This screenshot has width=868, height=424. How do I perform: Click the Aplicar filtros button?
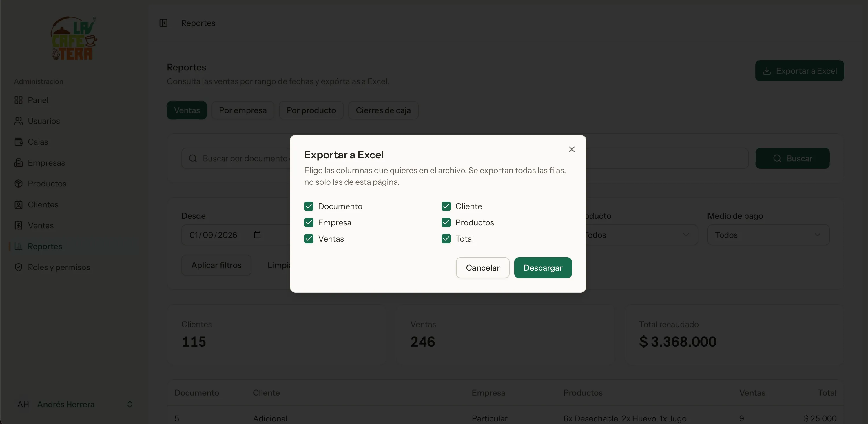[x=216, y=265]
